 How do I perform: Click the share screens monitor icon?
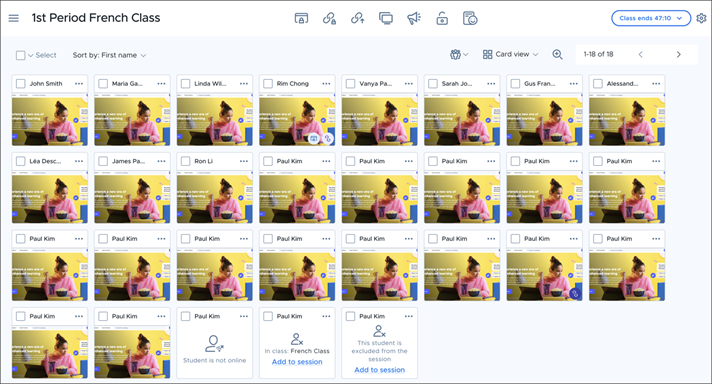pyautogui.click(x=386, y=18)
